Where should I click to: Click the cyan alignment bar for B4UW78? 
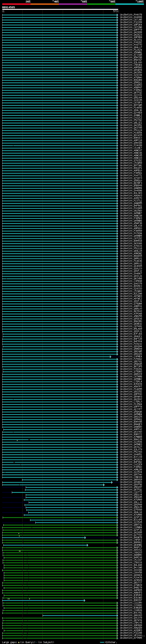coord(44,538)
